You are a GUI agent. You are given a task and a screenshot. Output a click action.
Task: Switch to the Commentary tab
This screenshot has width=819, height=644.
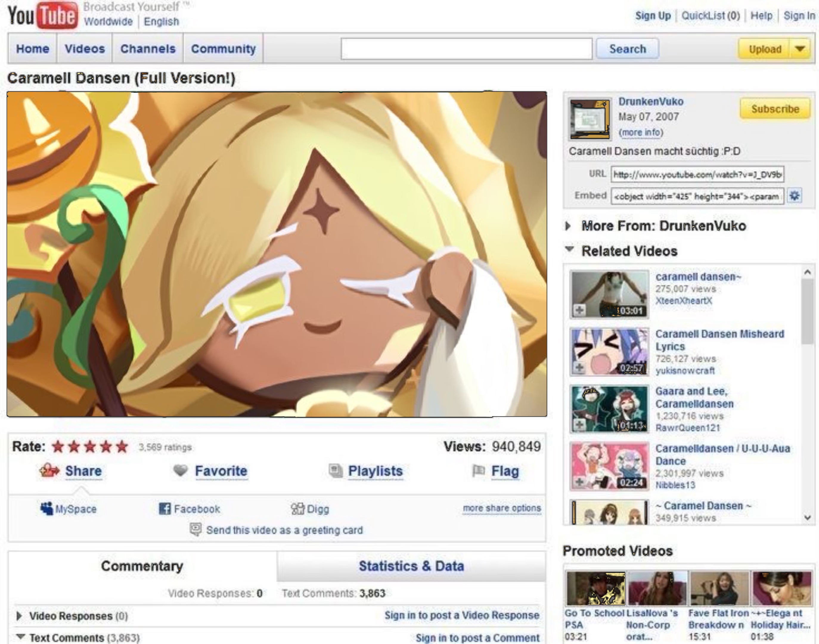click(x=142, y=566)
